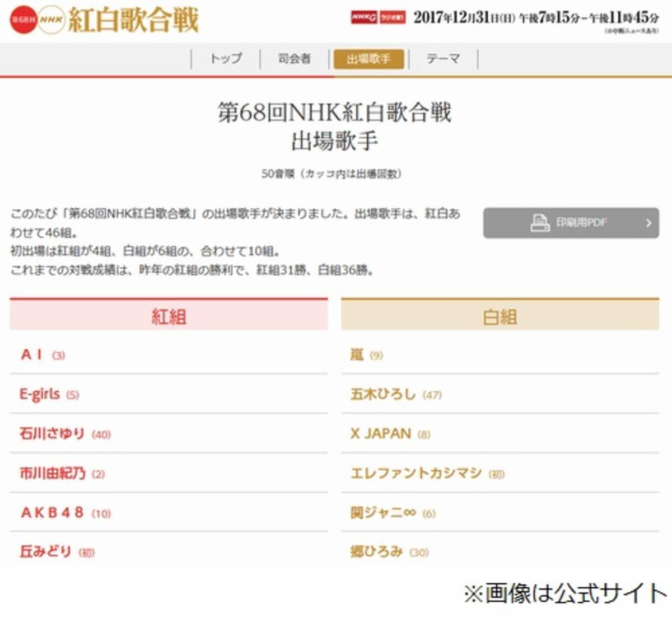This screenshot has width=672, height=618.
Task: Click the NHK Kouhaku red-white logo
Action: [x=104, y=20]
